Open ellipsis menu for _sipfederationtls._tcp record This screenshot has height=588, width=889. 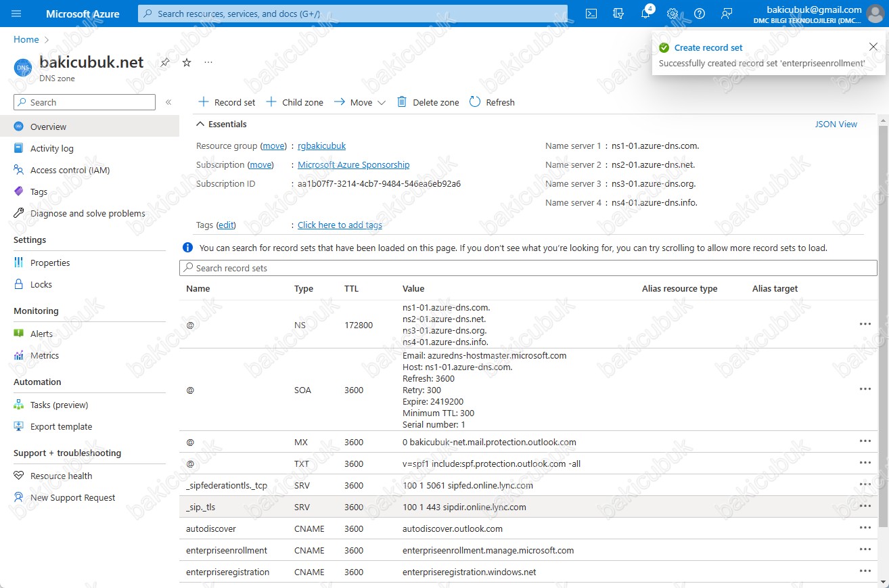(865, 484)
